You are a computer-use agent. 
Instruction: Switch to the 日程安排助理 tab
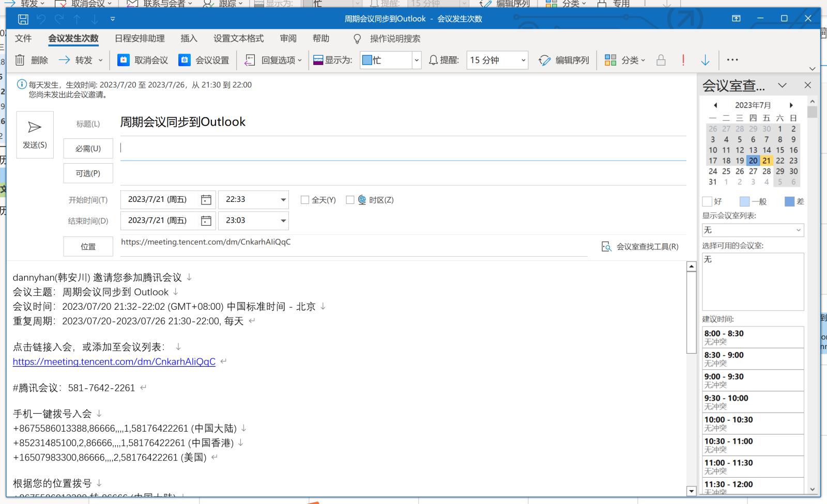point(139,38)
